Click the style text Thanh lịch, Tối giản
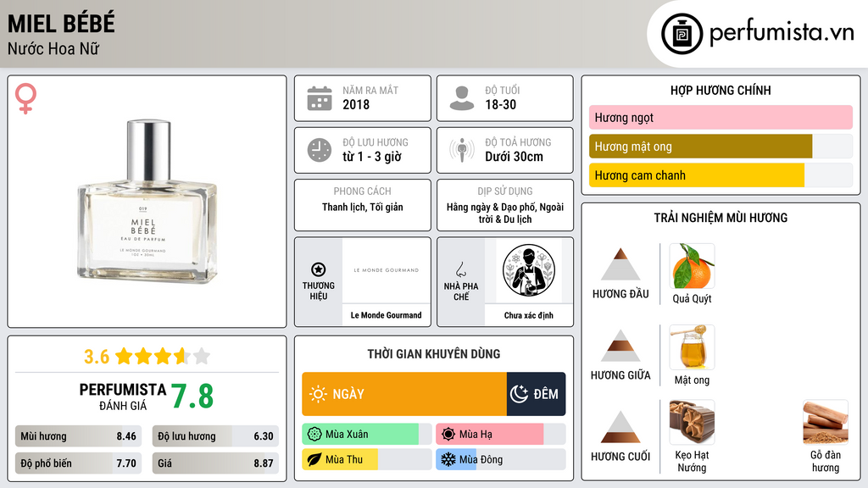Image resolution: width=868 pixels, height=488 pixels. (363, 207)
